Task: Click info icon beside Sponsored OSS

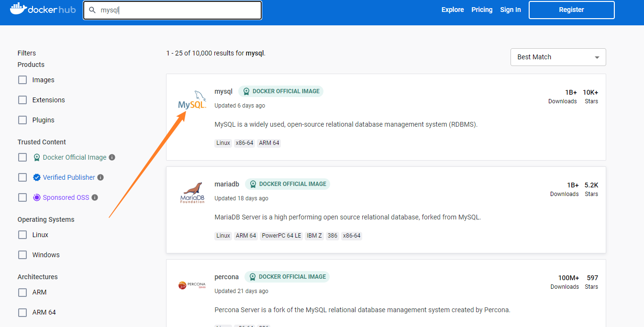Action: 95,197
